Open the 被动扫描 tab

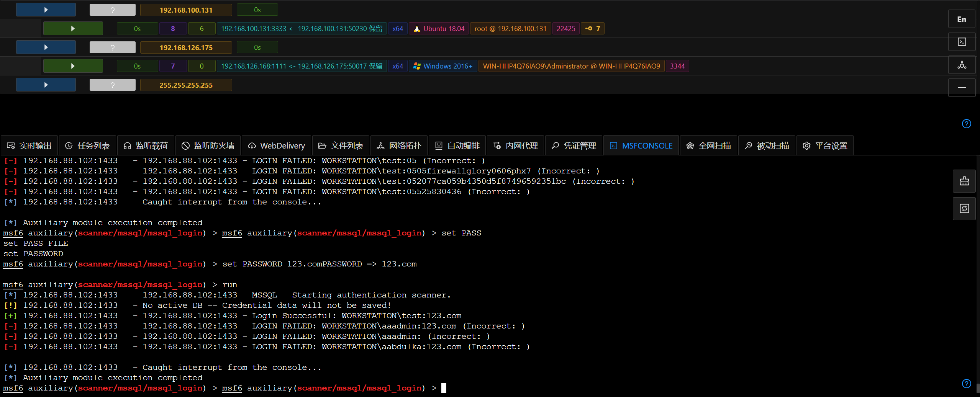[x=767, y=145]
